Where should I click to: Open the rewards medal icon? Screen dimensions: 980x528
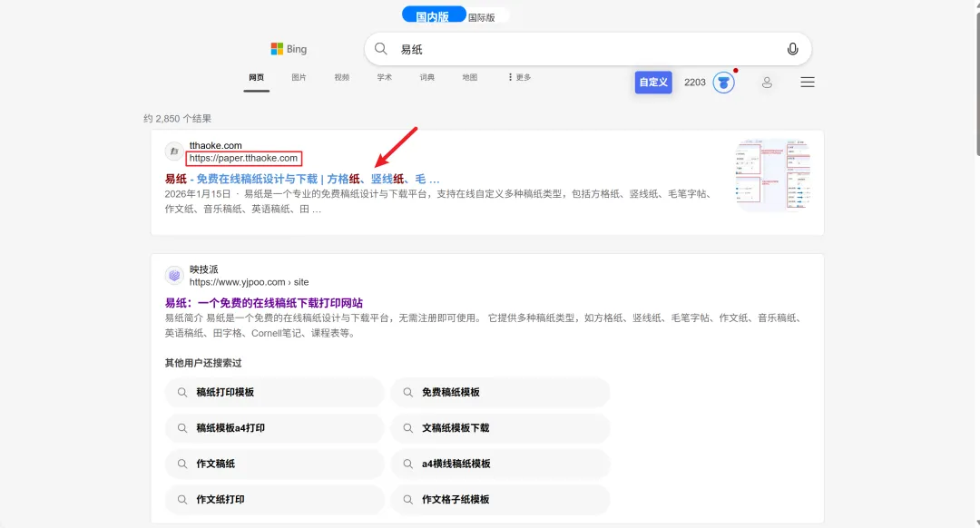pos(724,83)
